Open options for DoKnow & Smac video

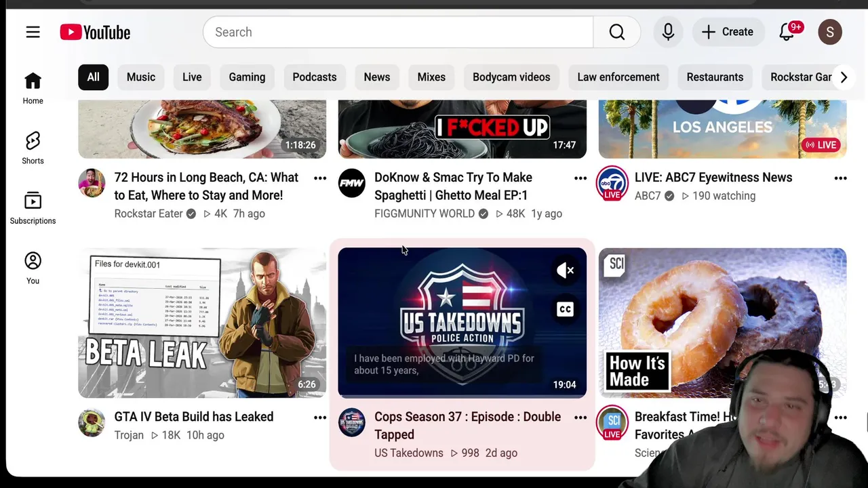tap(580, 178)
